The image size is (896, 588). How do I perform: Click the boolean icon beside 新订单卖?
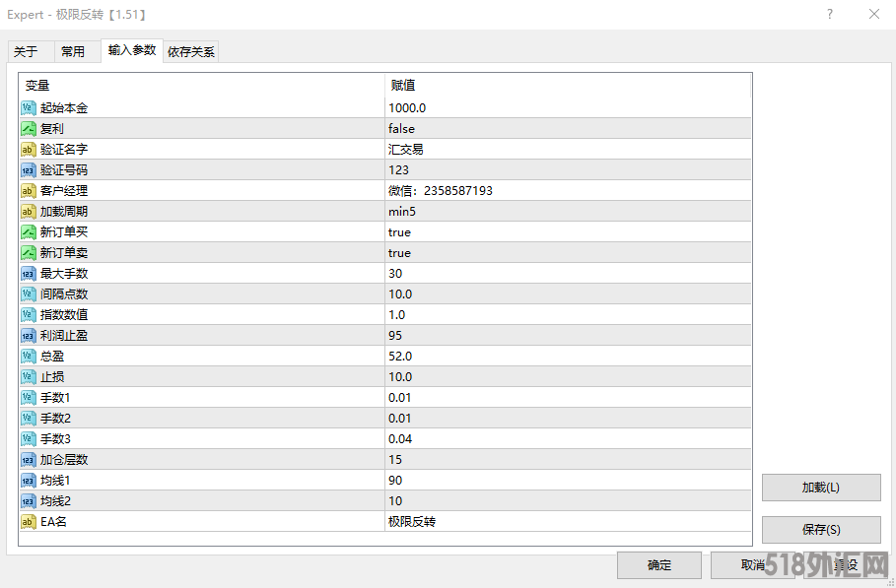click(x=29, y=252)
